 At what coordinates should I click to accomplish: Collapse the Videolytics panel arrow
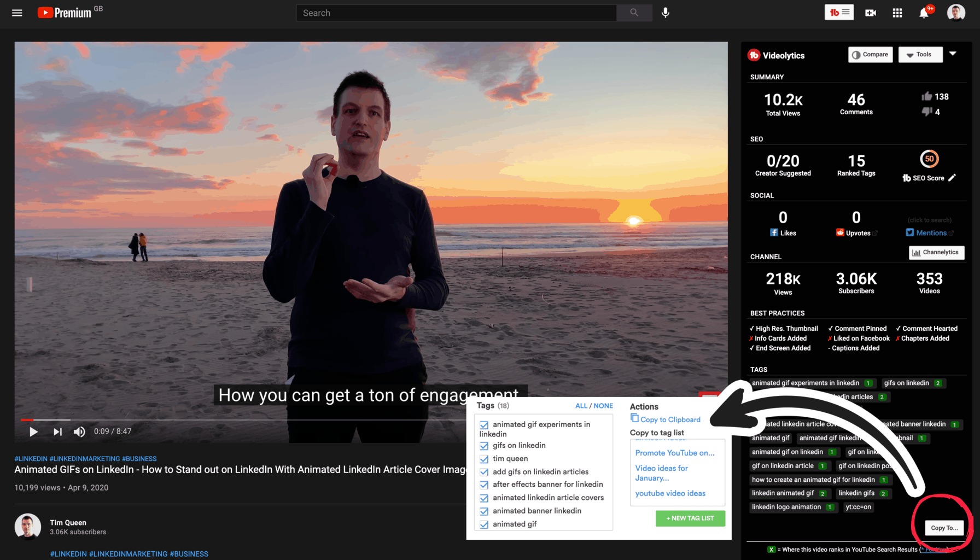pos(953,54)
